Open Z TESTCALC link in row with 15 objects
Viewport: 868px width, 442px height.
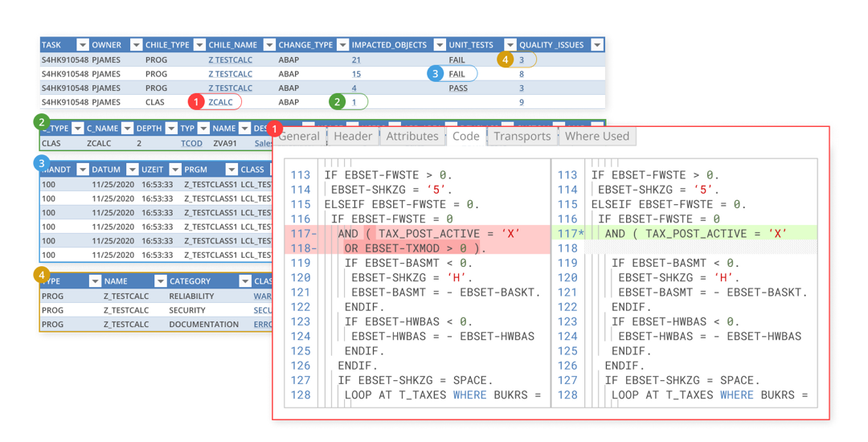click(231, 74)
